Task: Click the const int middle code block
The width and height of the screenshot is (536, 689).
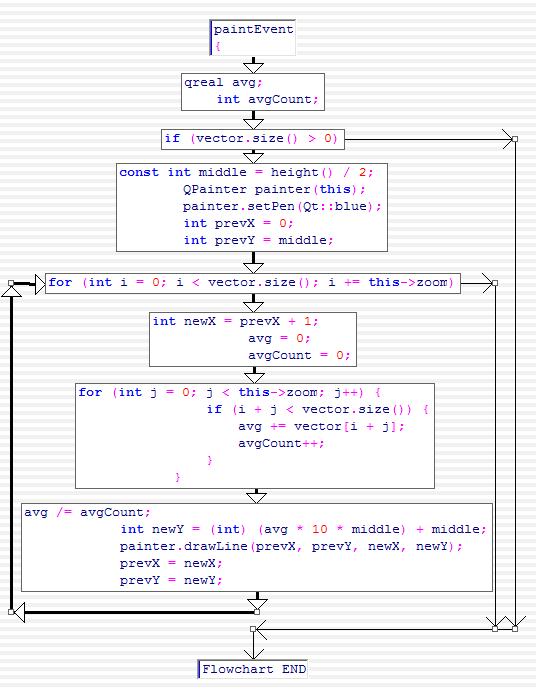Action: (x=252, y=207)
